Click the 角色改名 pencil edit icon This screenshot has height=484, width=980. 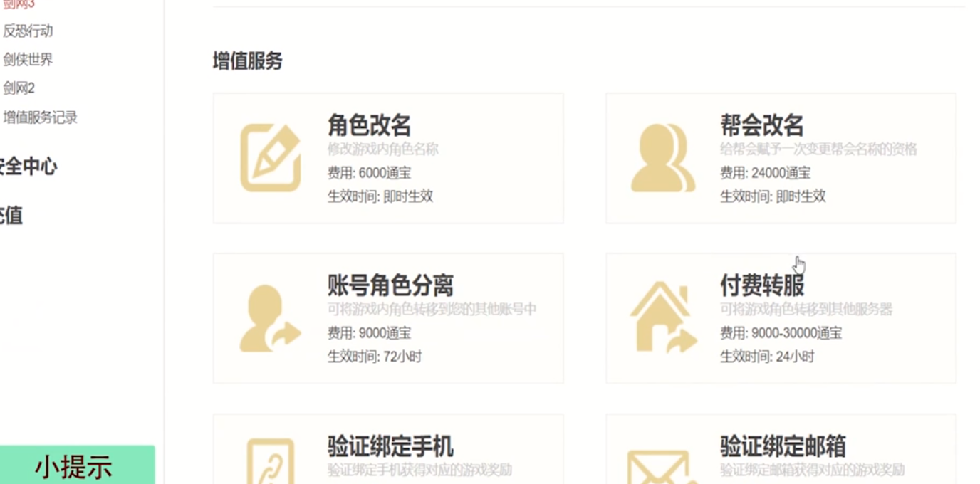270,158
